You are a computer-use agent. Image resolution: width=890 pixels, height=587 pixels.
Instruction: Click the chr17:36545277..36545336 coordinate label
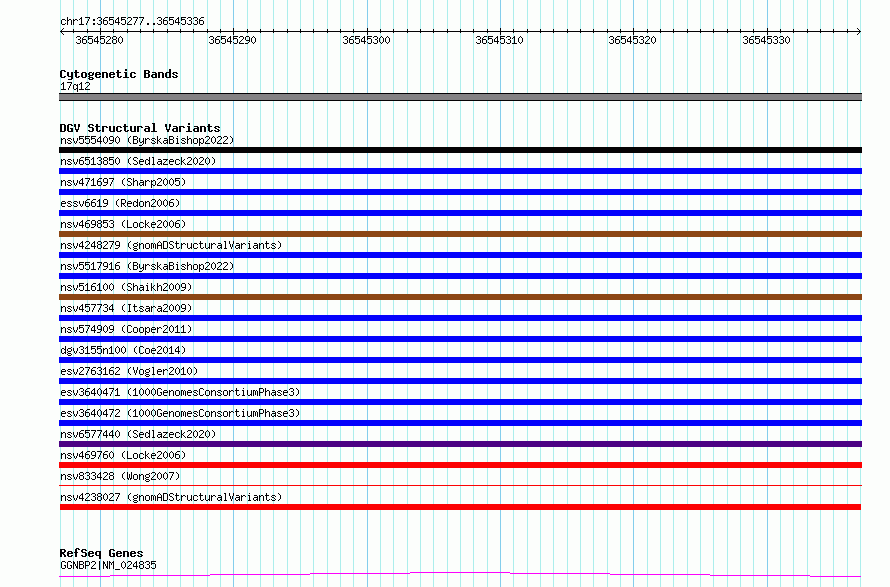(x=132, y=22)
